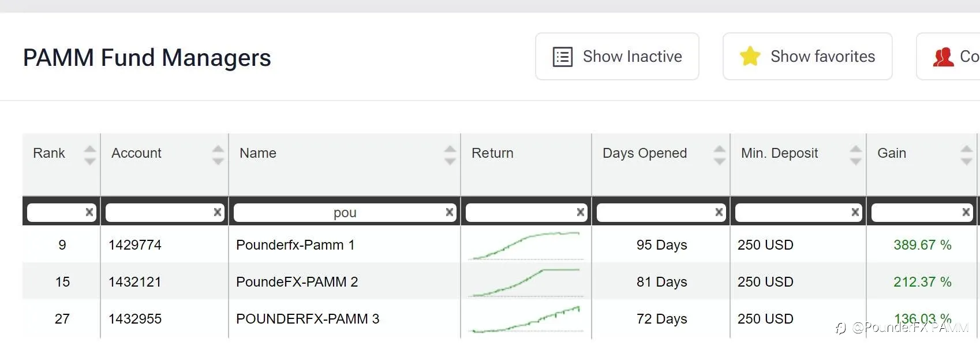The image size is (980, 349).
Task: Clear the Rank filter with its X icon
Action: [x=89, y=212]
